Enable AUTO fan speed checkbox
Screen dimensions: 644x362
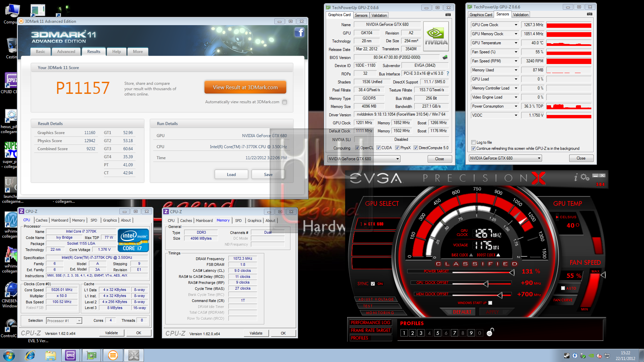click(x=563, y=288)
